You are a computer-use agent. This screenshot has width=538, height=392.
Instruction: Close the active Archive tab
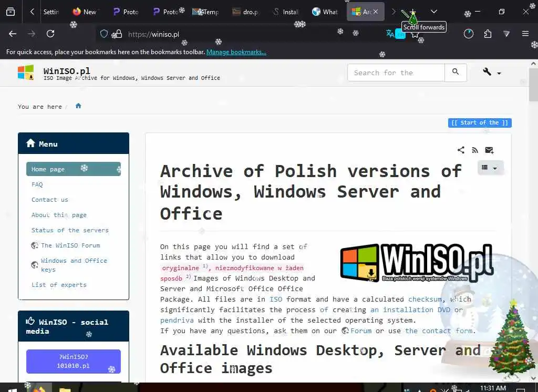point(376,12)
